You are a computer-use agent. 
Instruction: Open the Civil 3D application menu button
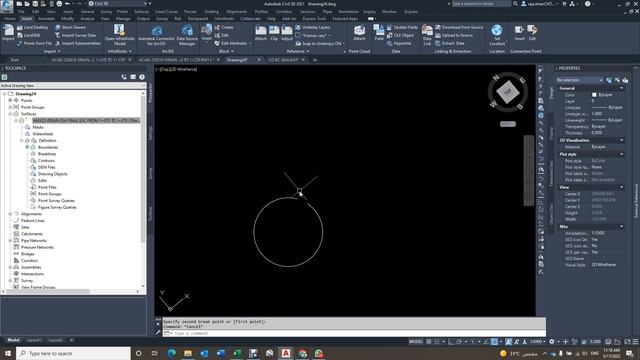point(7,6)
